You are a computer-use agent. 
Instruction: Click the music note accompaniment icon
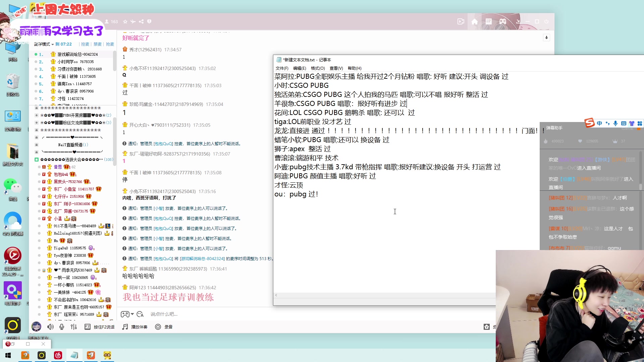(125, 327)
